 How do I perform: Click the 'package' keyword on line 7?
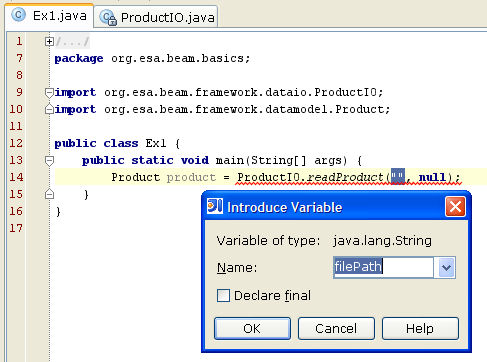click(x=79, y=59)
